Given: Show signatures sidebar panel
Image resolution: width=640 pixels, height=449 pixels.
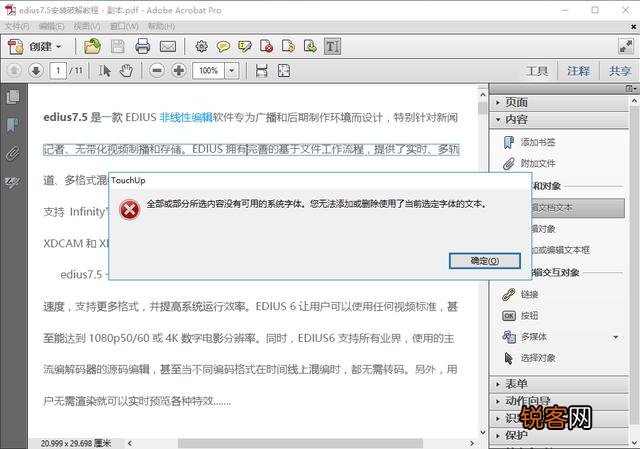Looking at the screenshot, I should 13,182.
